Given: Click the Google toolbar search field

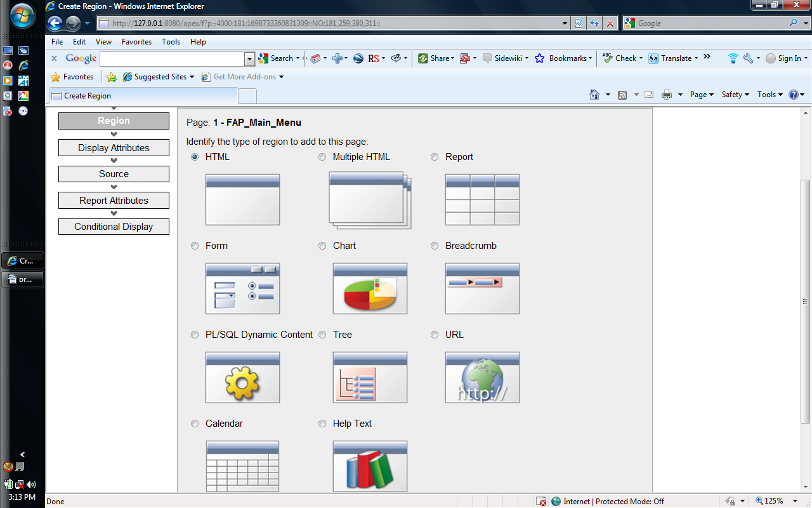Looking at the screenshot, I should coord(172,58).
